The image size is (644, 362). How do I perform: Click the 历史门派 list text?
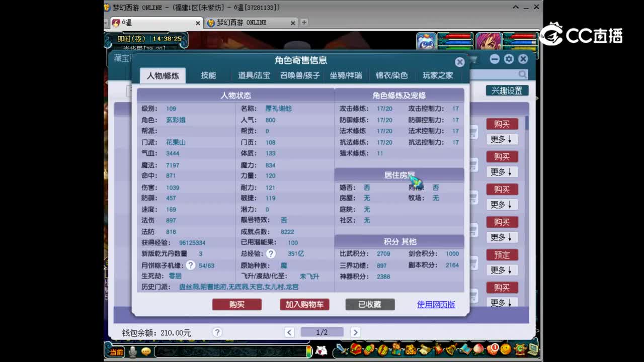pyautogui.click(x=238, y=287)
